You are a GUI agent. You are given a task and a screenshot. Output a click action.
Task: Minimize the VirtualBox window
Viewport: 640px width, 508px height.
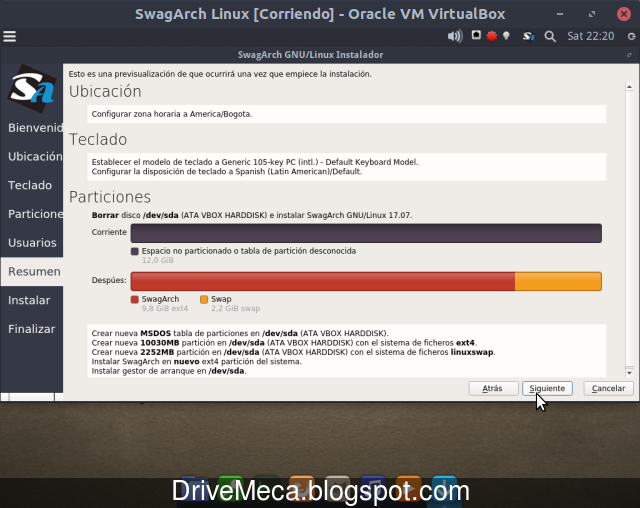point(560,14)
